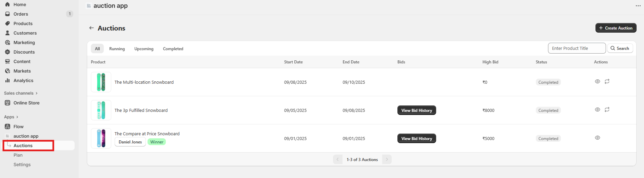
Task: Click the eye icon for 3p Fulfilled Snowboard
Action: [x=597, y=110]
